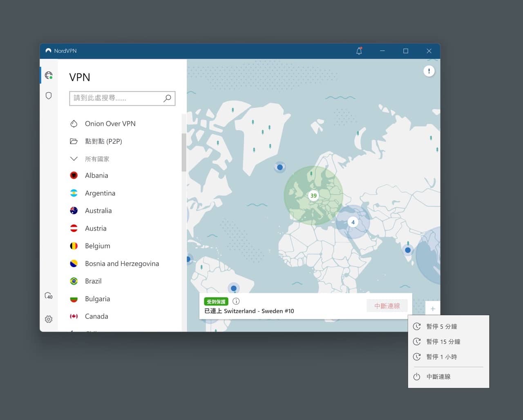Click the Austria flag icon
Screen dimensions: 523x420
click(74, 228)
